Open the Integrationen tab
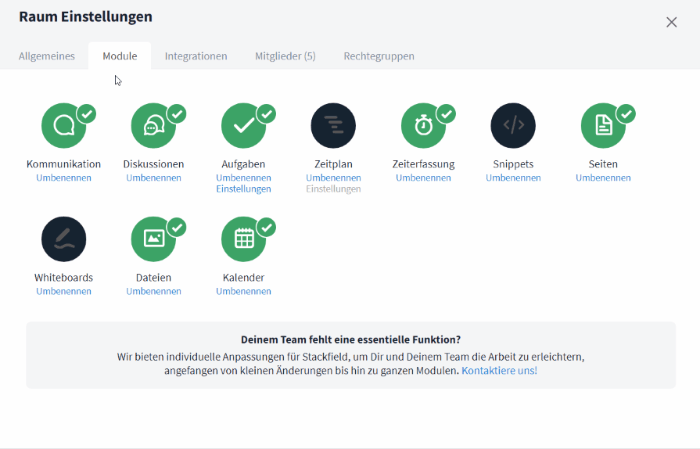The height and width of the screenshot is (449, 700). (196, 56)
